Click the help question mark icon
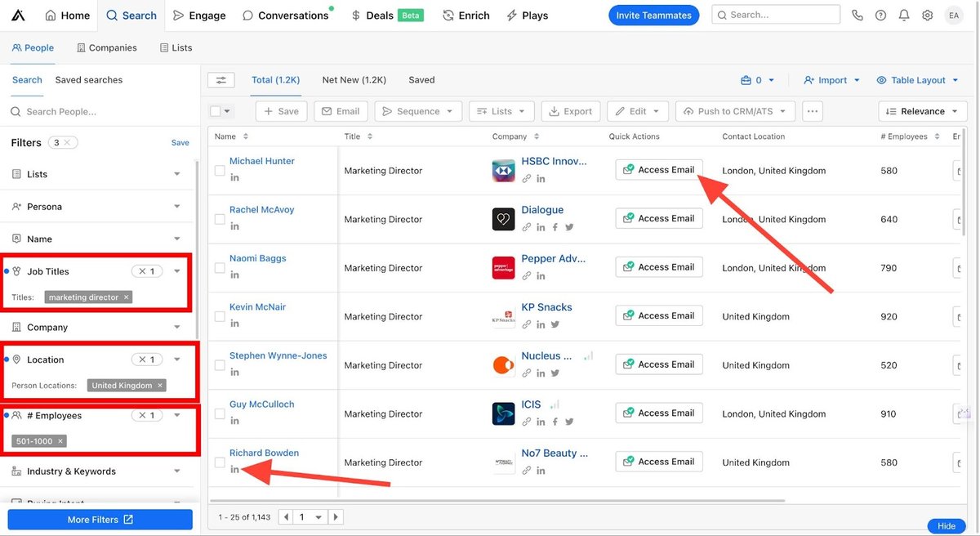This screenshot has height=536, width=980. [880, 14]
